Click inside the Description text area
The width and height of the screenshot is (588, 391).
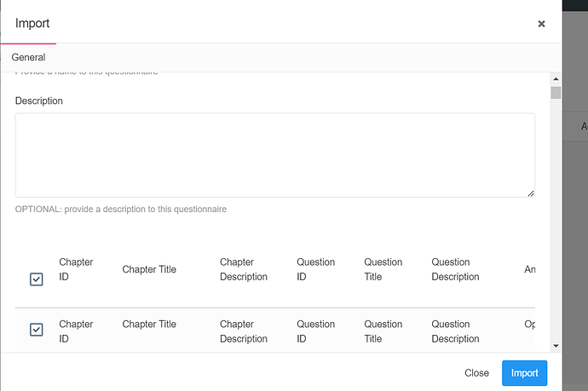click(275, 155)
